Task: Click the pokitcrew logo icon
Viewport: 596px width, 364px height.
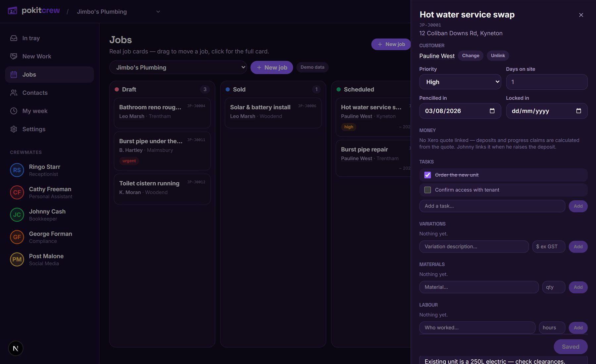Action: point(13,11)
